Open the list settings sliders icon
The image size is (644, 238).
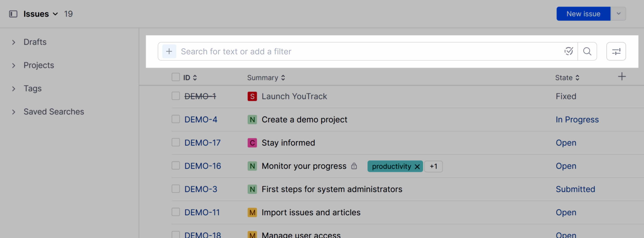[616, 52]
